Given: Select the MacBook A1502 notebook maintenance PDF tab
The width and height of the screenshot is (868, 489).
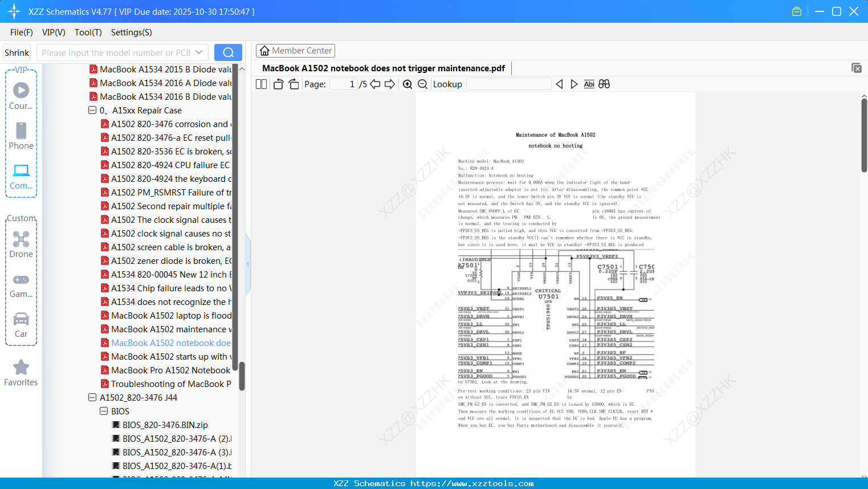Looking at the screenshot, I should pos(384,68).
